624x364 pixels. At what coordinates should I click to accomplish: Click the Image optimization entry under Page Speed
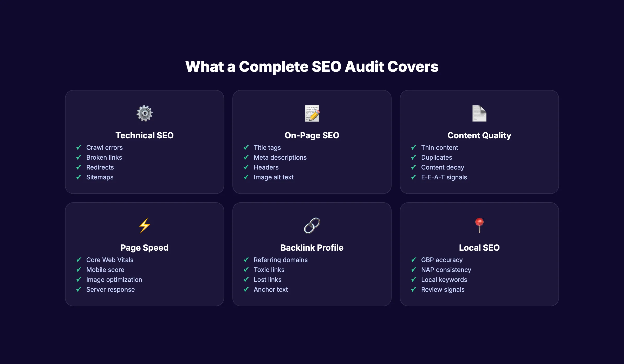click(114, 279)
